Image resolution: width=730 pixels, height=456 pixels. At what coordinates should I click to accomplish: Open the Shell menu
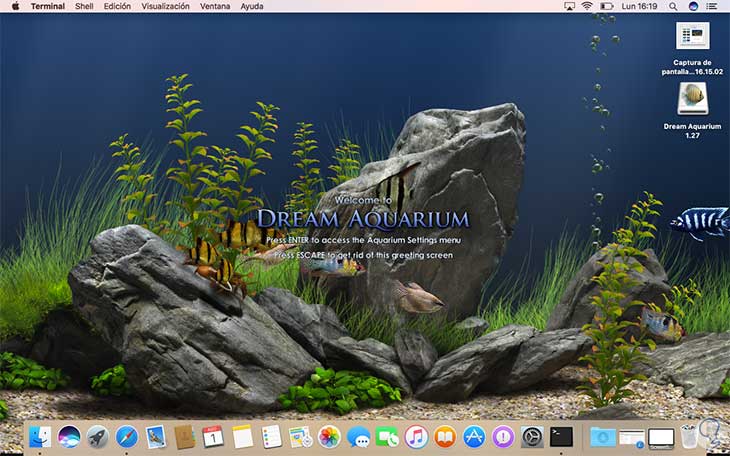click(x=84, y=6)
